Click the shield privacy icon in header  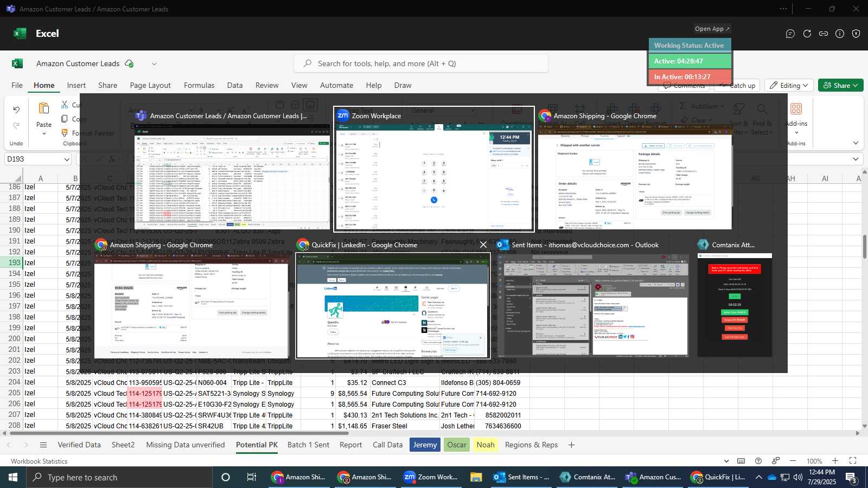(856, 34)
